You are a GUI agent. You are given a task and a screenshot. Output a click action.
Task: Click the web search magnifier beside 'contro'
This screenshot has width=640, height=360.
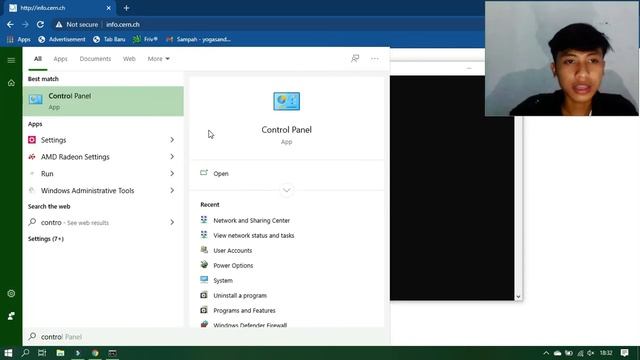pyautogui.click(x=32, y=222)
